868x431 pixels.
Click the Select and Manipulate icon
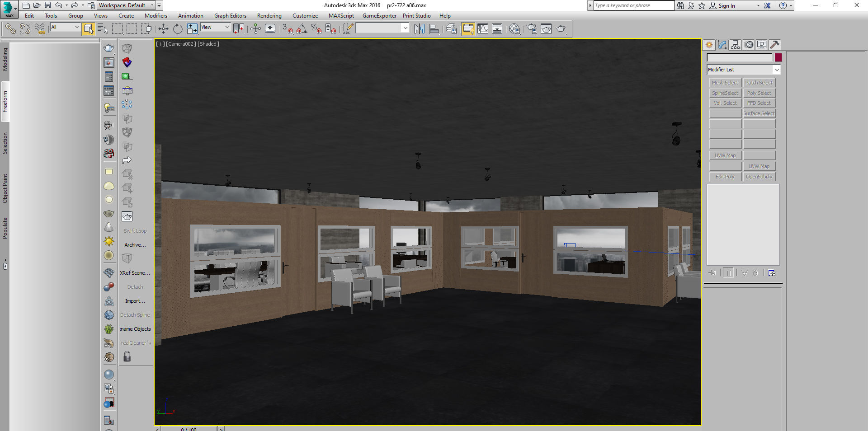(255, 29)
